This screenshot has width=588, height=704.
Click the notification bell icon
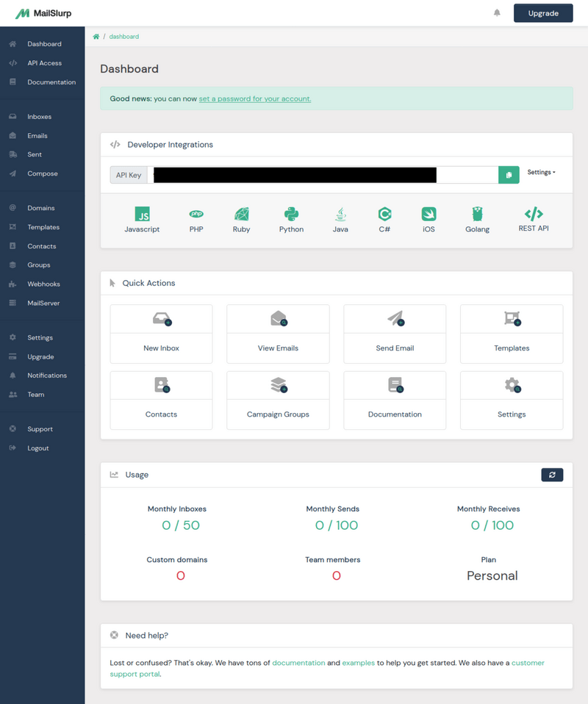pyautogui.click(x=497, y=12)
